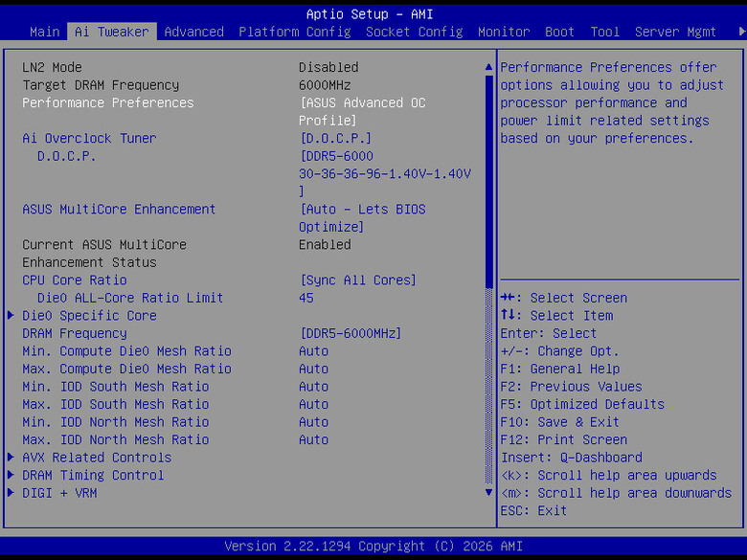This screenshot has height=560, width=747.
Task: Select Min. IOD North Mesh Ratio Auto value
Action: [x=313, y=422]
